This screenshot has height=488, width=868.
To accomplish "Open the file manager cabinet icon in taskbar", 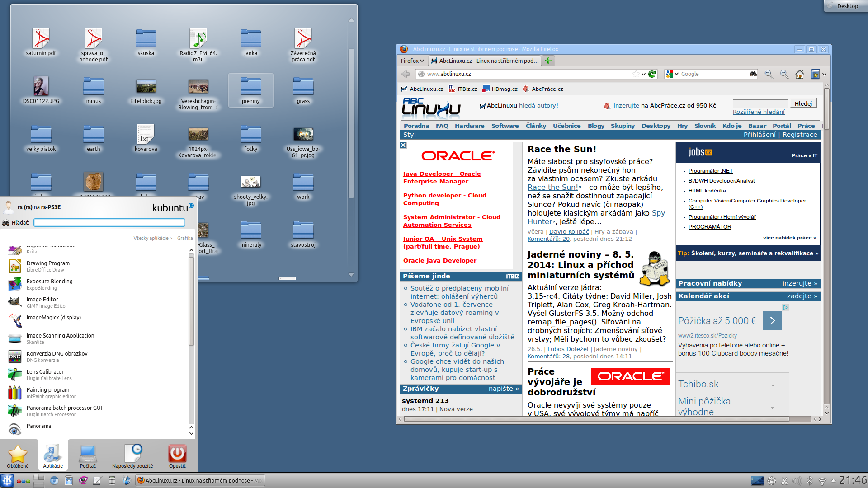I will [69, 480].
